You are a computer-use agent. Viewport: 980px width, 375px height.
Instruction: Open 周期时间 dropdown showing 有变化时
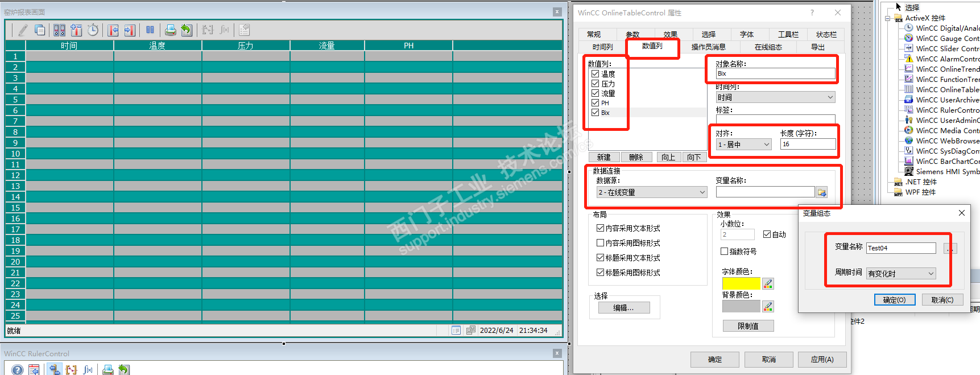click(x=901, y=274)
